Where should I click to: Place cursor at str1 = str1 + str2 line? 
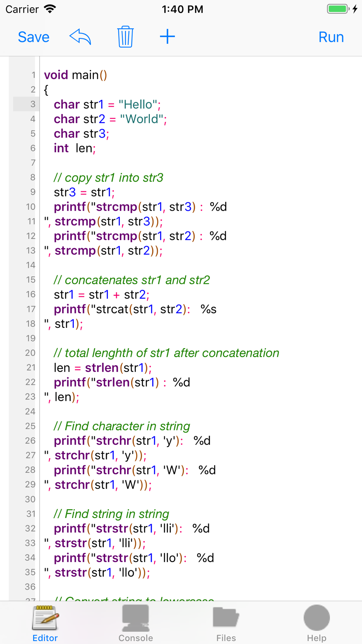(101, 295)
